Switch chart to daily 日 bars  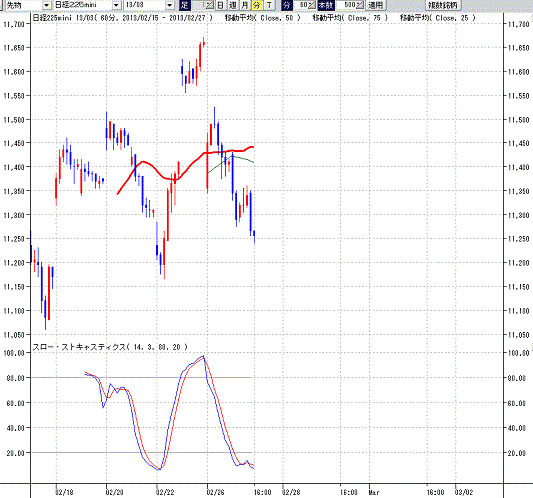221,5
